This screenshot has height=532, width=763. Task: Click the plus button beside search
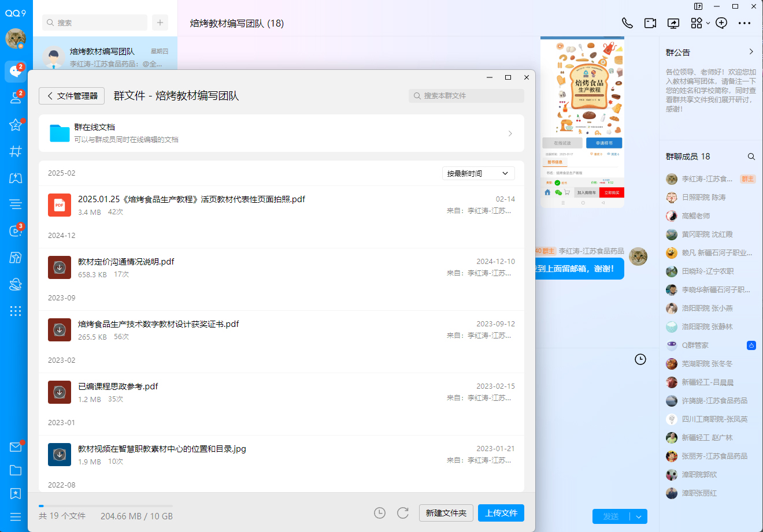coord(160,23)
